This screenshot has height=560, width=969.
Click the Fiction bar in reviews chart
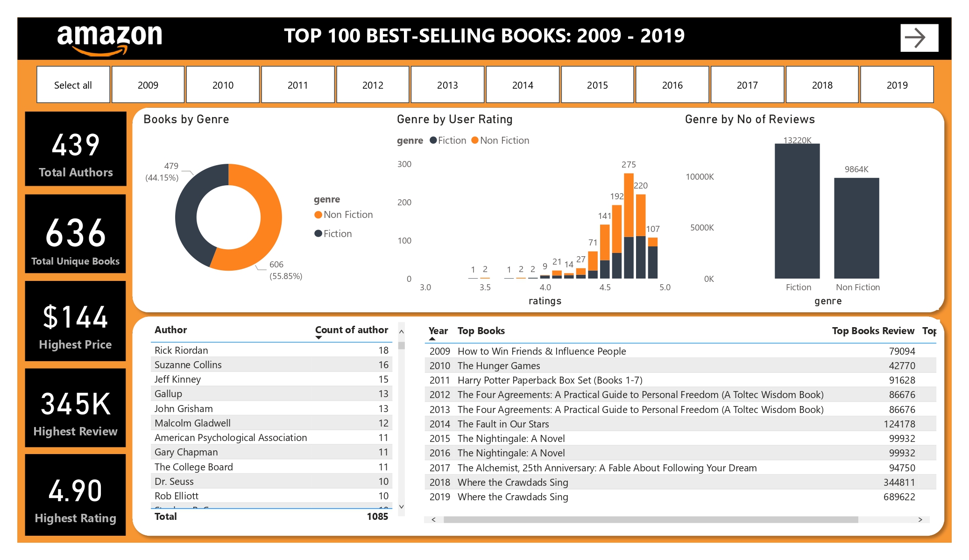797,211
